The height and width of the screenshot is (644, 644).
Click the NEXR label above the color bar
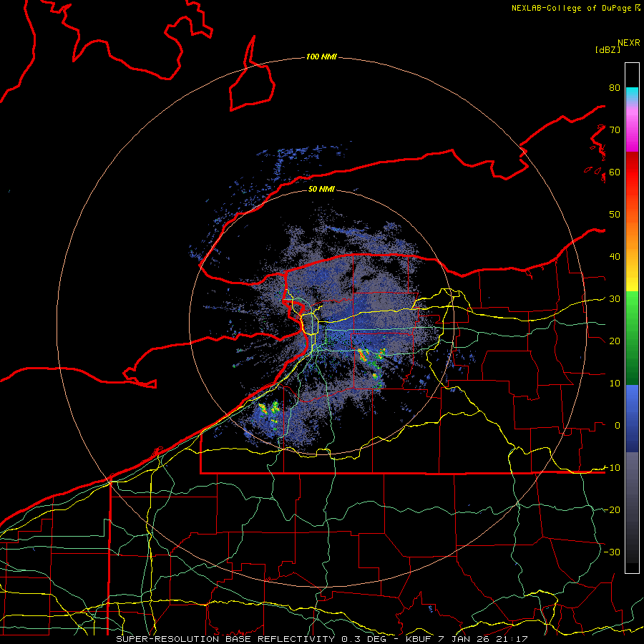[x=629, y=43]
